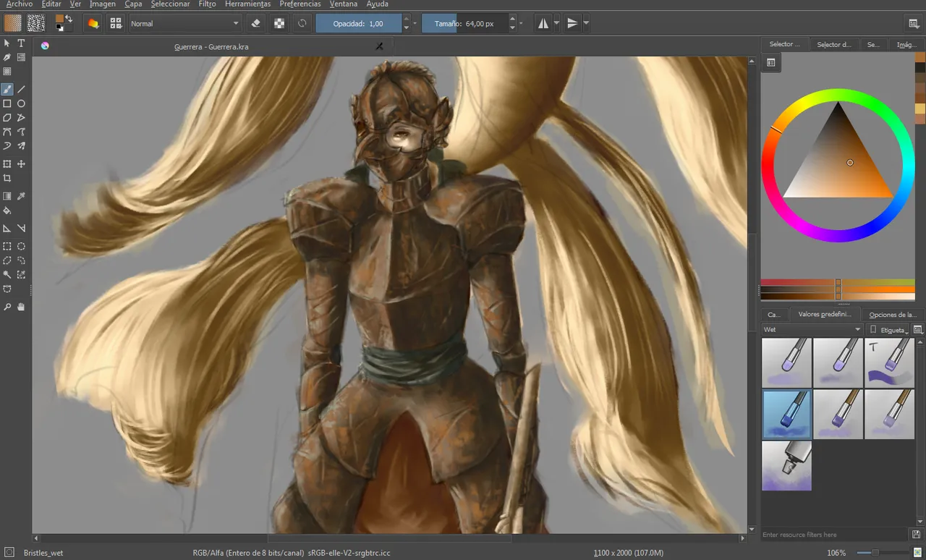Open preset view mode options
The width and height of the screenshot is (926, 560).
click(918, 329)
